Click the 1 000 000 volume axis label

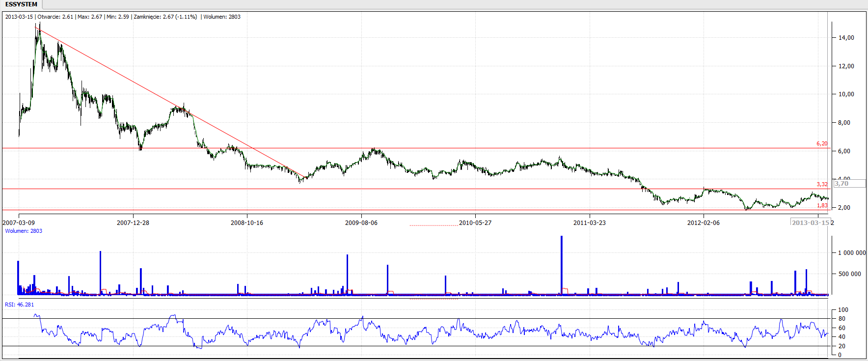coord(852,252)
